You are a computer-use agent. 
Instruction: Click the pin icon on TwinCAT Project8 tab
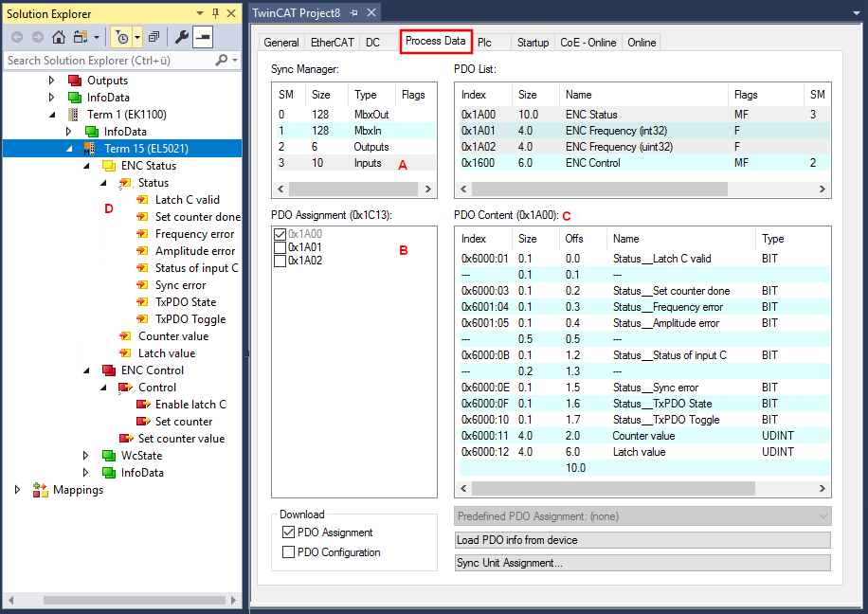353,12
